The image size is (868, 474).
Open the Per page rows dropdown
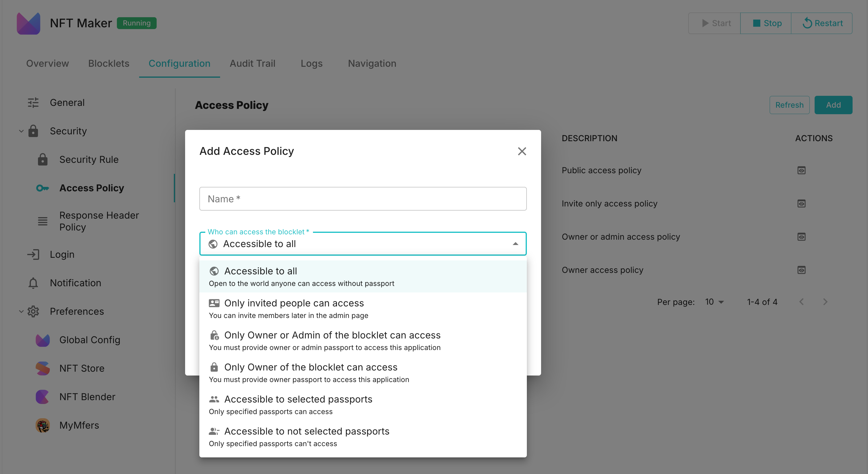[714, 302]
